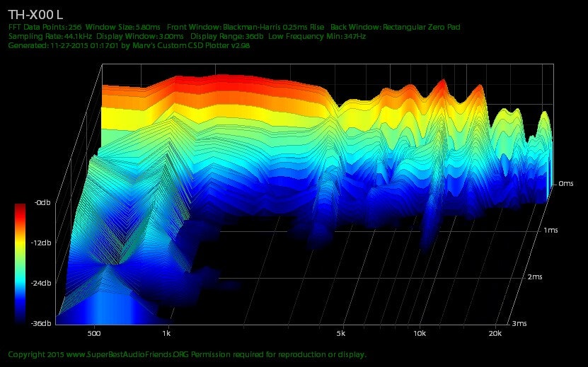Viewport: 588px width, 367px height.
Task: Click the FFT Data Points: 256 text
Action: [42, 27]
